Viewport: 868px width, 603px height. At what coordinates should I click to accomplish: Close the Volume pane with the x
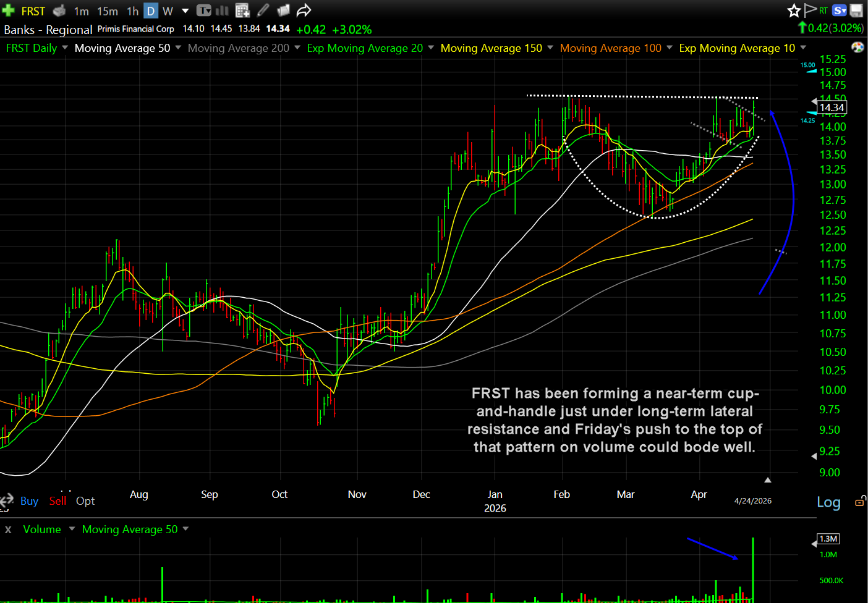(x=8, y=529)
